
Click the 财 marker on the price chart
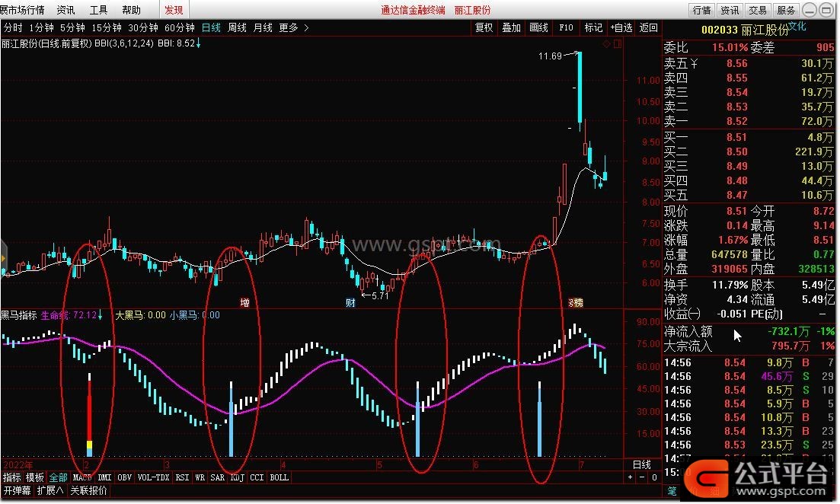350,302
